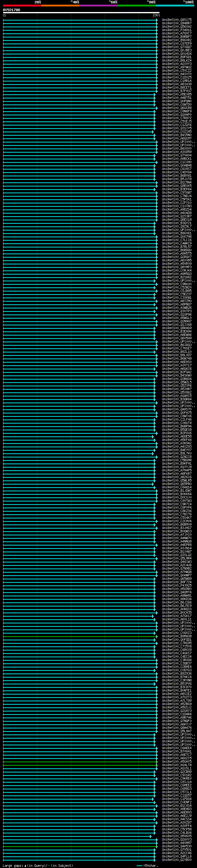Select hit UniRef100_C4WKC9
197x868 pixels.
pyautogui.click(x=177, y=243)
